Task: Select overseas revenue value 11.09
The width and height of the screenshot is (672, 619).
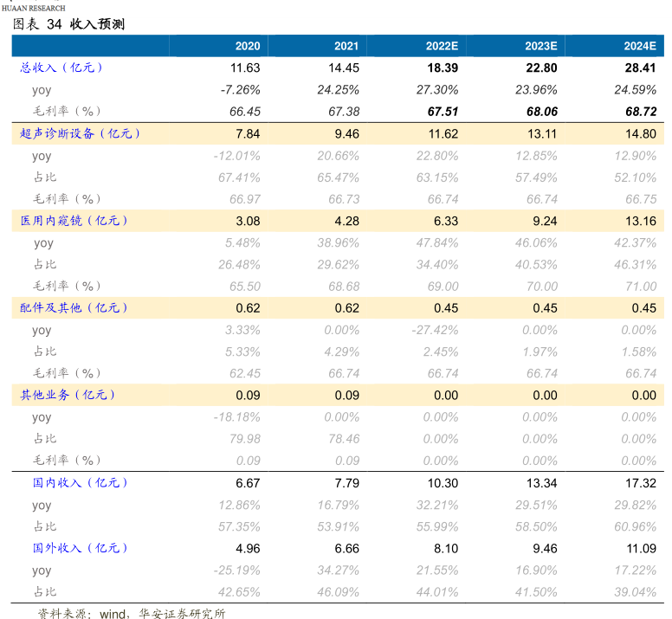Action: 641,549
